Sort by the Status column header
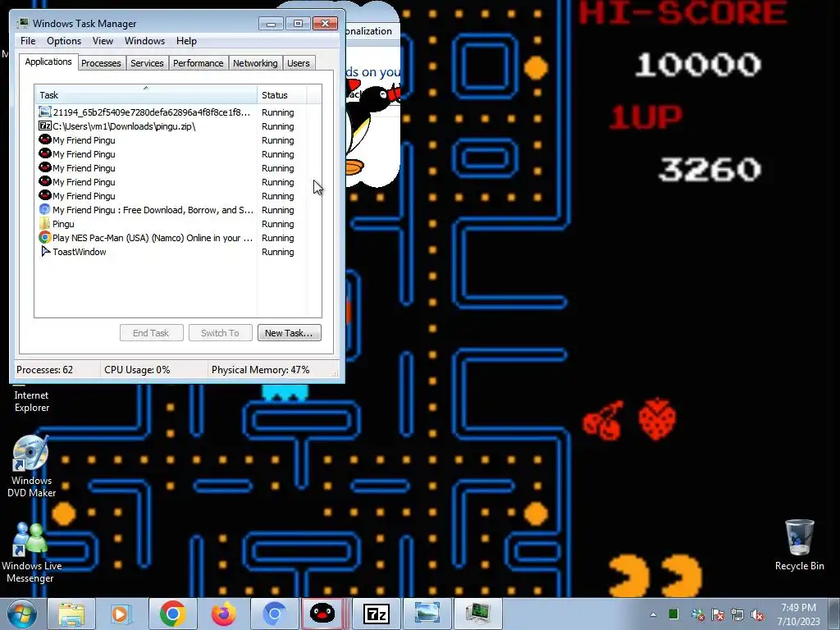Screen dimensions: 840x630 point(282,95)
